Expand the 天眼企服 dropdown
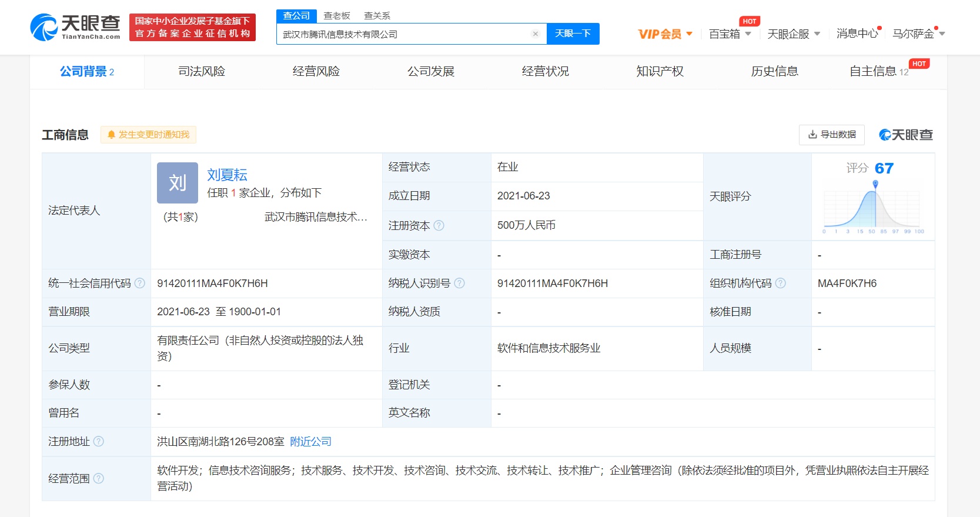Screen dimensions: 980x517 coord(793,34)
